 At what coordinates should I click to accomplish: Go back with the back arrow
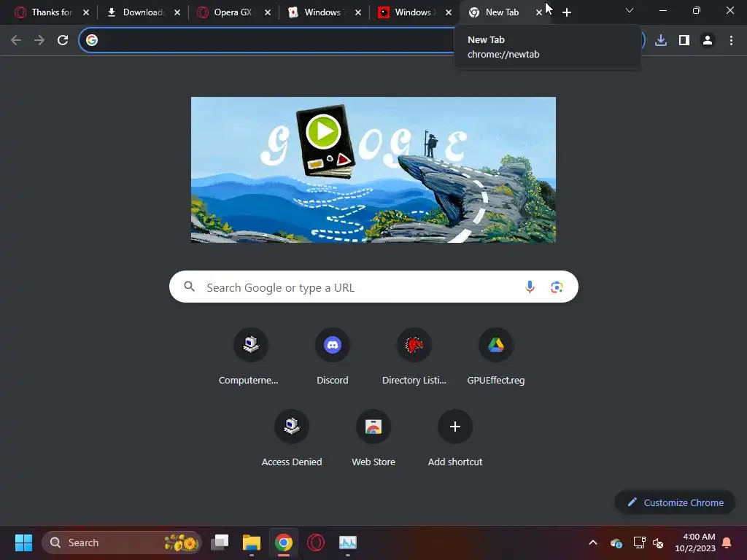click(16, 40)
